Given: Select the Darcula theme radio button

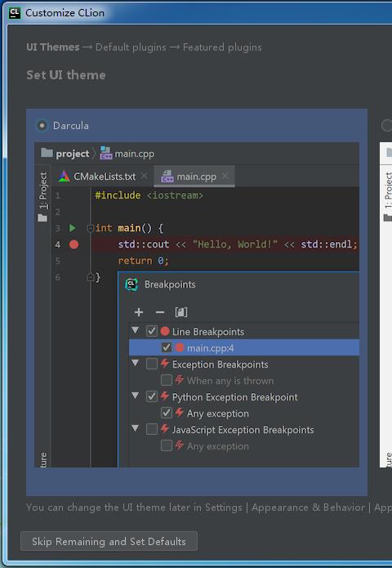Looking at the screenshot, I should click(x=42, y=126).
